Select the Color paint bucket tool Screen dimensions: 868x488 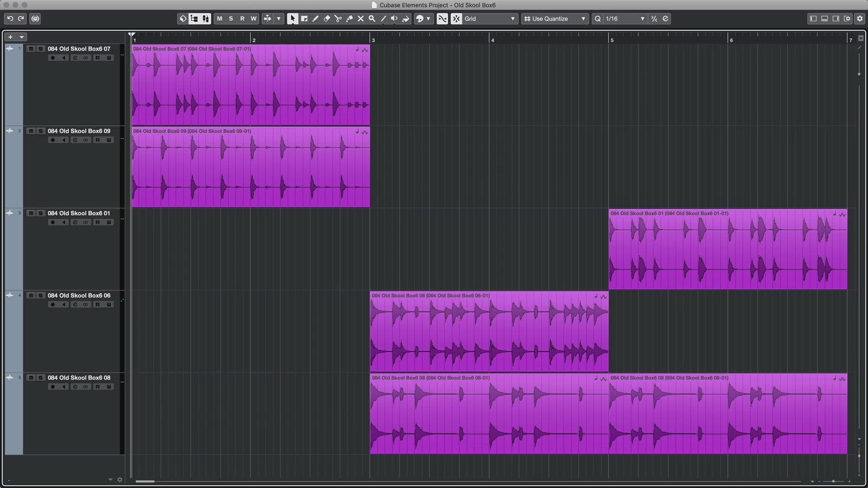406,19
